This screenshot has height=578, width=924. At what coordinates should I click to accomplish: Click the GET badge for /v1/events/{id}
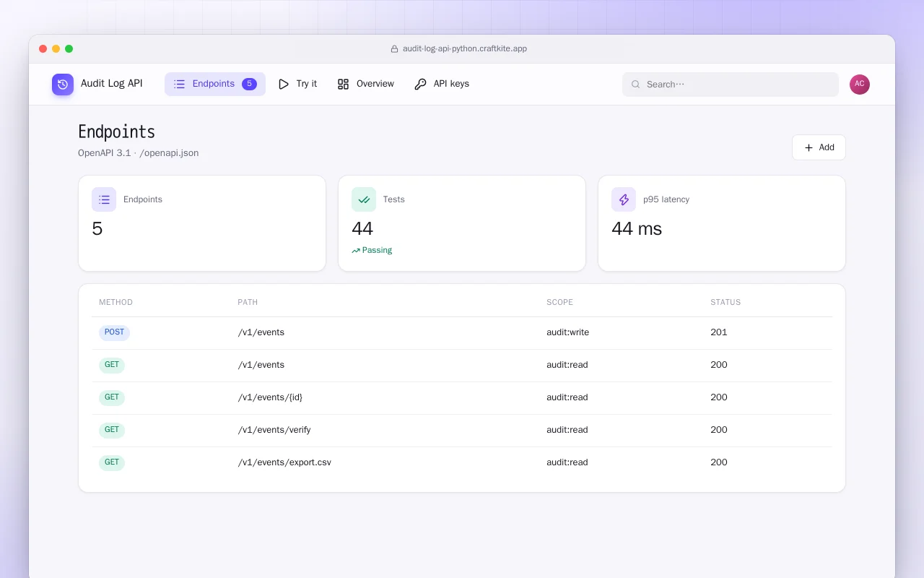(x=112, y=397)
